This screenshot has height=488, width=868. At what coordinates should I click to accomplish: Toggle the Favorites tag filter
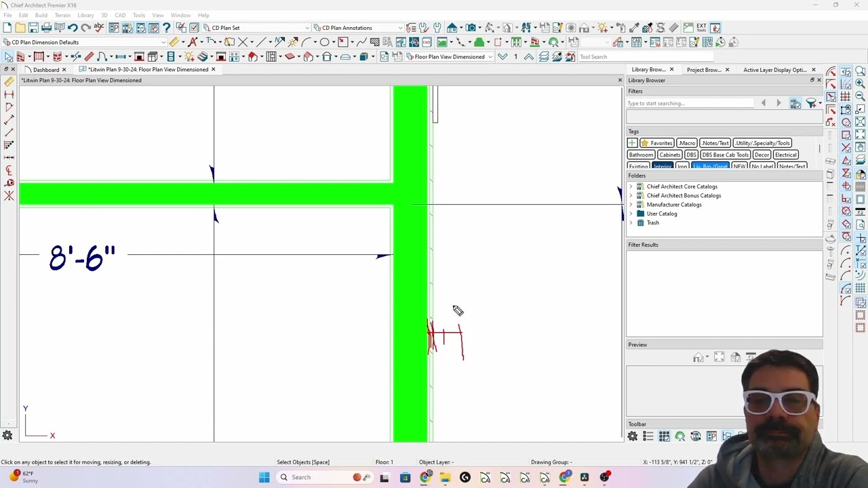pos(656,143)
